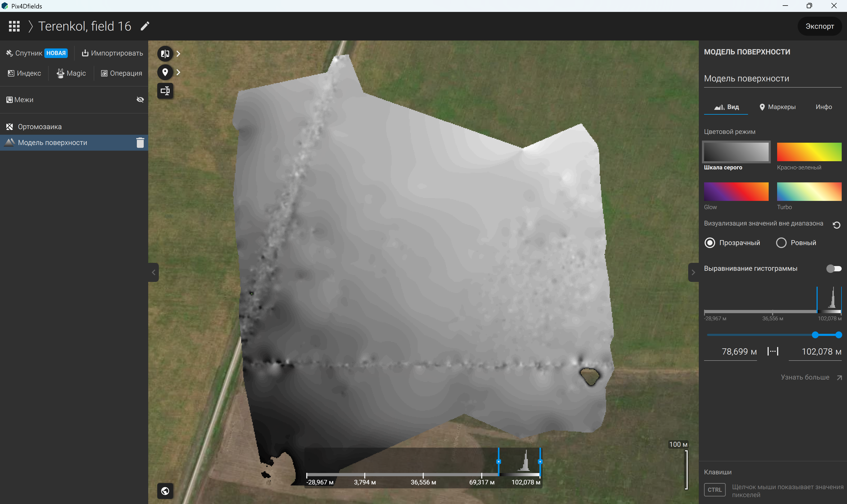
Task: Click the annotation measure tool icon
Action: click(165, 91)
